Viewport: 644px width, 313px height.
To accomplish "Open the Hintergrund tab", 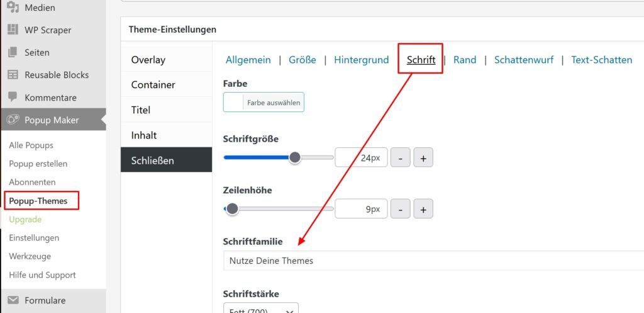I will click(361, 60).
